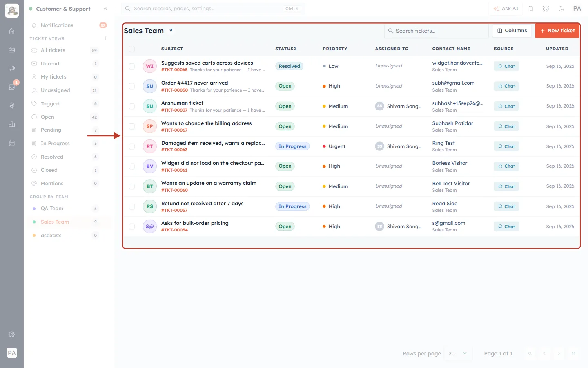Click contact name Botless Visitor
The width and height of the screenshot is (588, 368).
click(450, 163)
